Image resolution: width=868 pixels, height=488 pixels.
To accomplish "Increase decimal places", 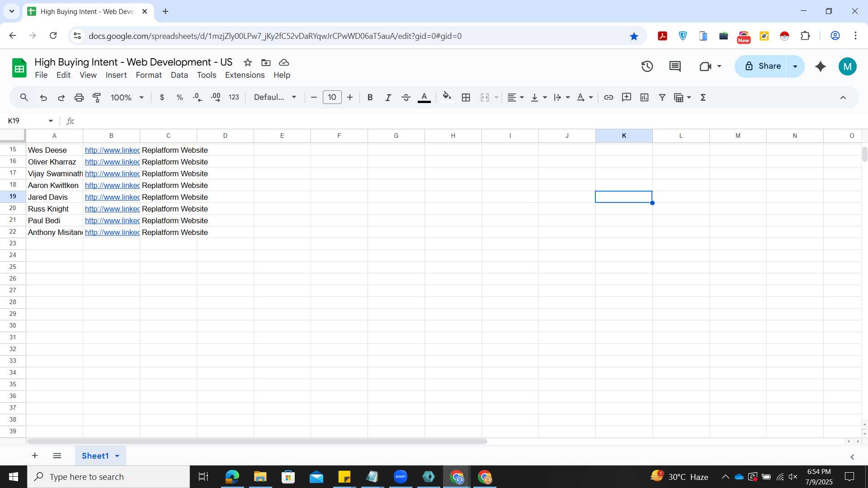I will click(x=216, y=97).
